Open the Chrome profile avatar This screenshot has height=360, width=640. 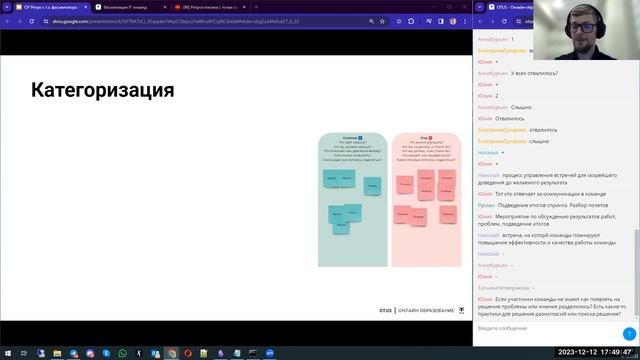click(x=453, y=21)
